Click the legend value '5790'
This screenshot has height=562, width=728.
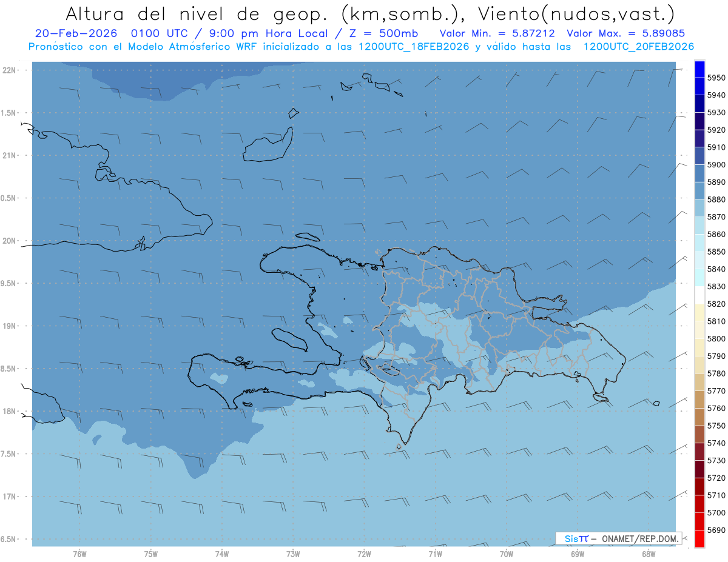[716, 356]
